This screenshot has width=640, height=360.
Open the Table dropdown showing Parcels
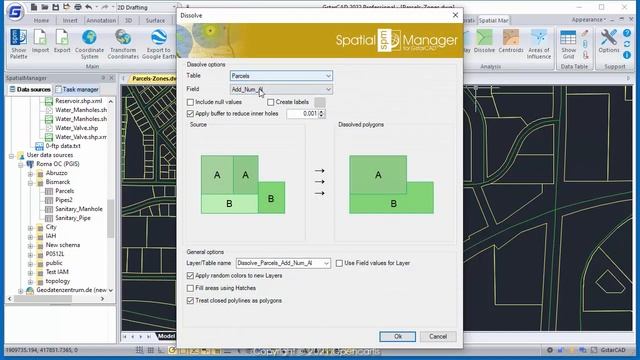tap(281, 76)
